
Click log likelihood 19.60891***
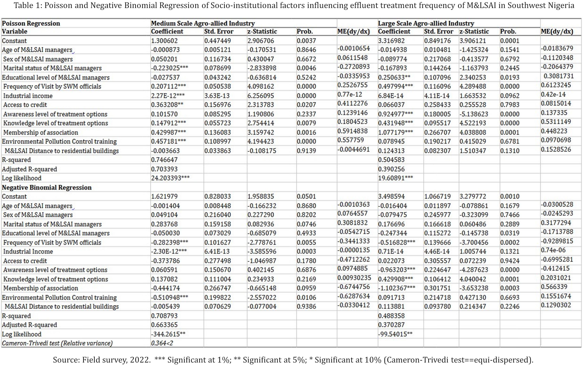[395, 178]
